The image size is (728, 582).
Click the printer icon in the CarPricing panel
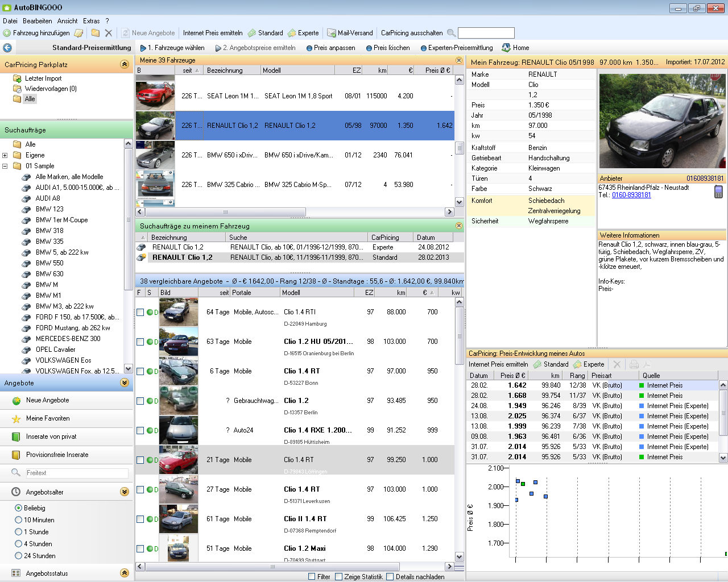pyautogui.click(x=634, y=364)
